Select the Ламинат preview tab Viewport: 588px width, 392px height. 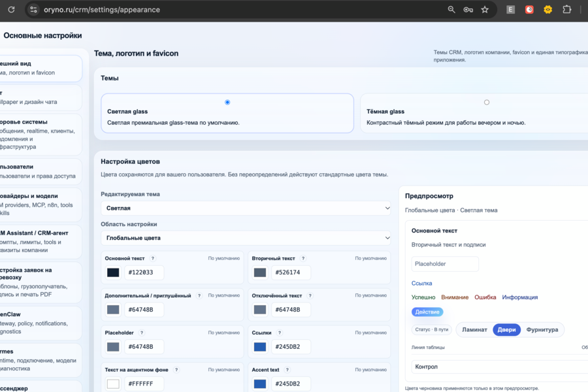click(474, 330)
